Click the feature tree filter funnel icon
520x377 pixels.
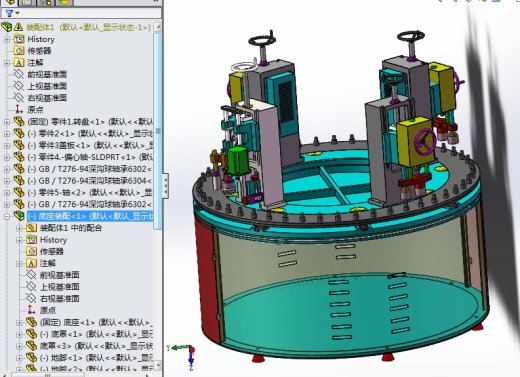9,13
